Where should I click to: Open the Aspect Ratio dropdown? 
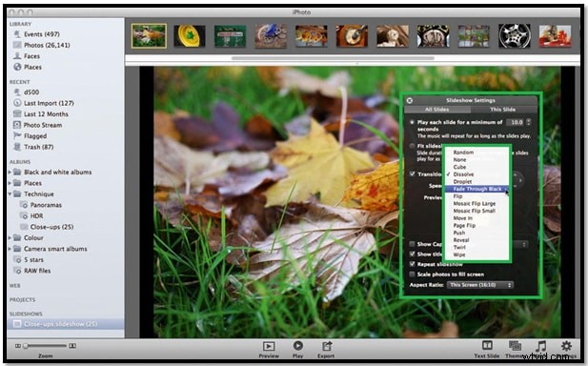(x=480, y=285)
